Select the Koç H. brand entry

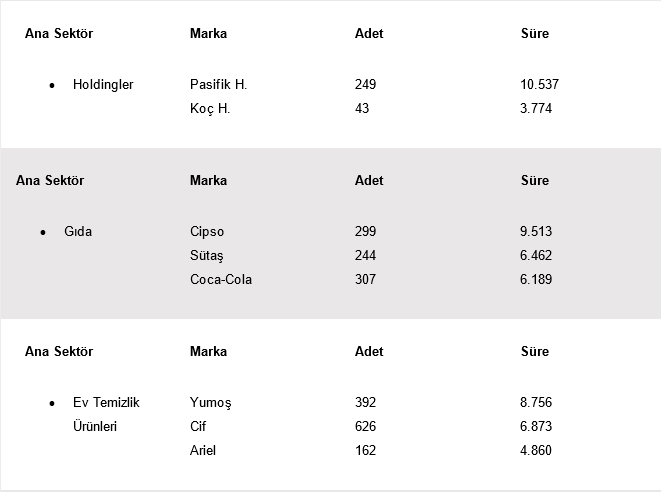click(x=210, y=109)
